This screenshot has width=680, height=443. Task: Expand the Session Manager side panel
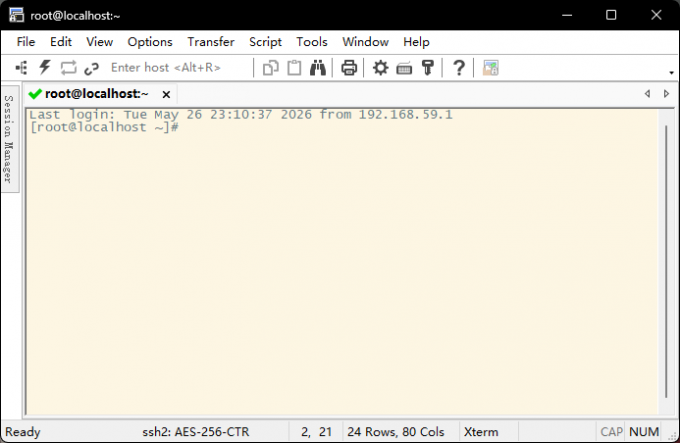pyautogui.click(x=9, y=139)
